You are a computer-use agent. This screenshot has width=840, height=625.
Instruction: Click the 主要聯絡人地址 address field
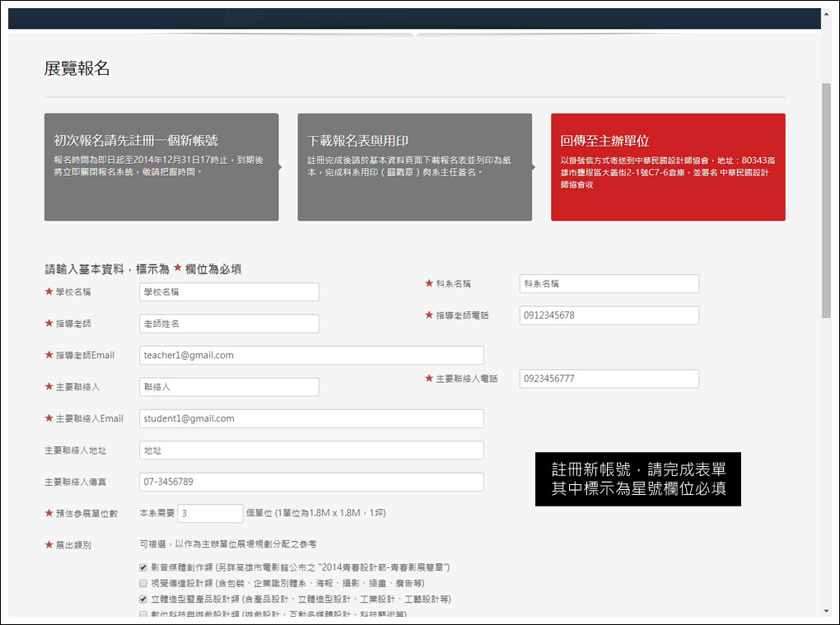coord(311,450)
